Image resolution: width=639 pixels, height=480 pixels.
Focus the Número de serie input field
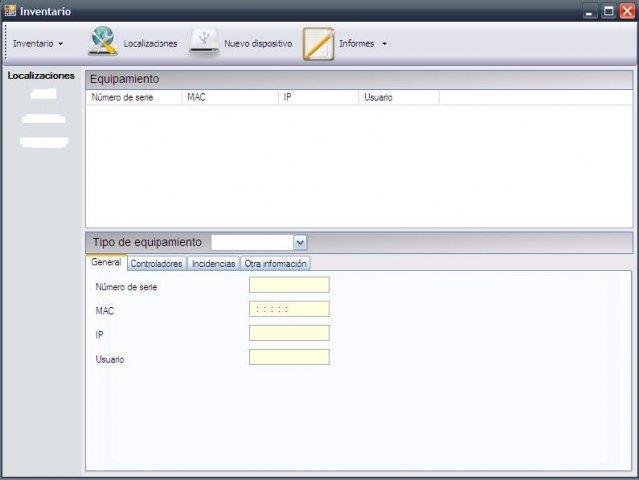[x=289, y=285]
